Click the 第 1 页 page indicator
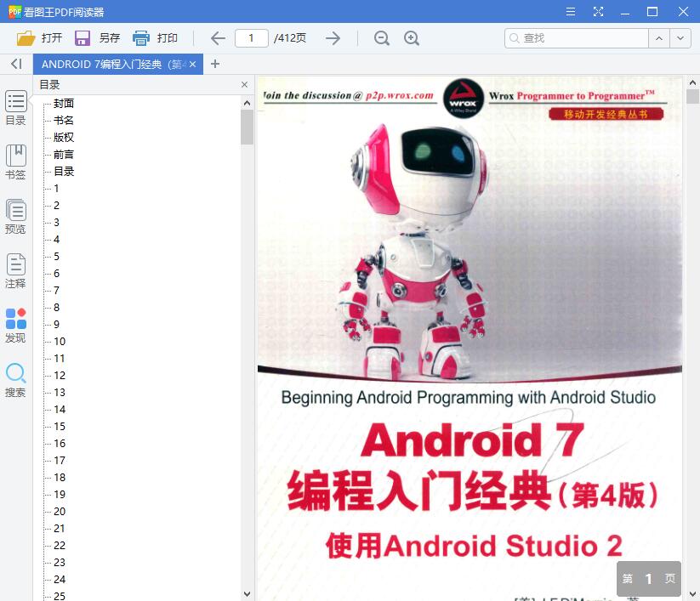 pyautogui.click(x=649, y=579)
